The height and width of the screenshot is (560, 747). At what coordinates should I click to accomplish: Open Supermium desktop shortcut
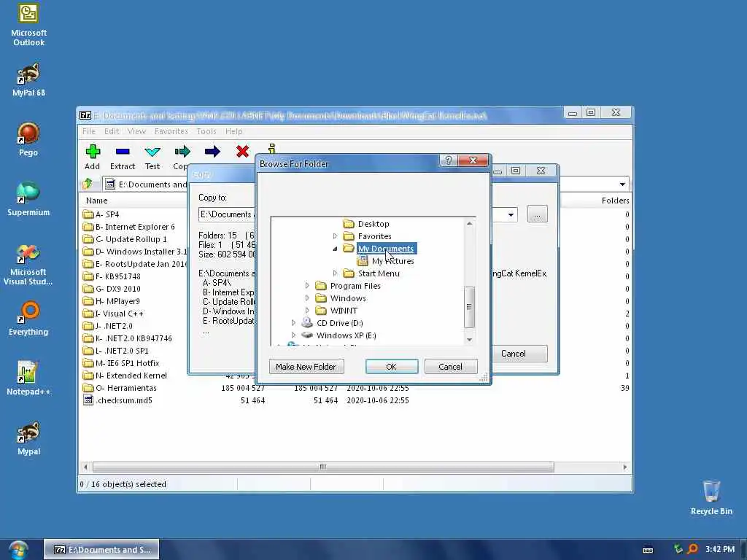(x=28, y=199)
